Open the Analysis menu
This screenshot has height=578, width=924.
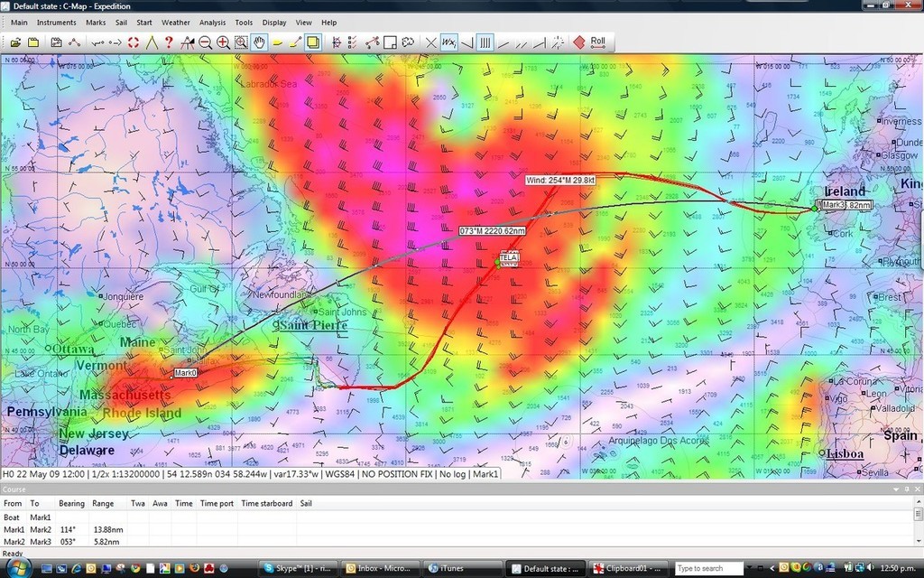pyautogui.click(x=212, y=23)
